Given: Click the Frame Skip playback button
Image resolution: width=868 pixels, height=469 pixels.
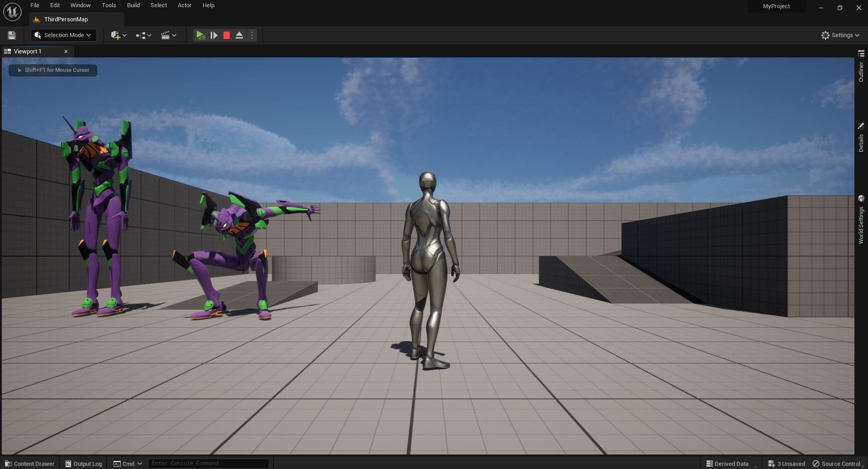Looking at the screenshot, I should [x=214, y=35].
